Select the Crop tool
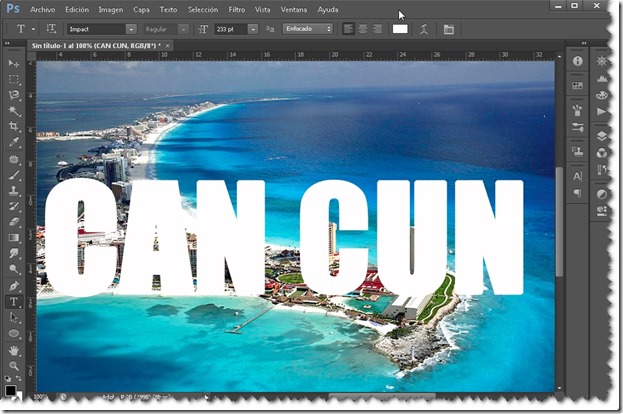623x414 pixels. 14,126
